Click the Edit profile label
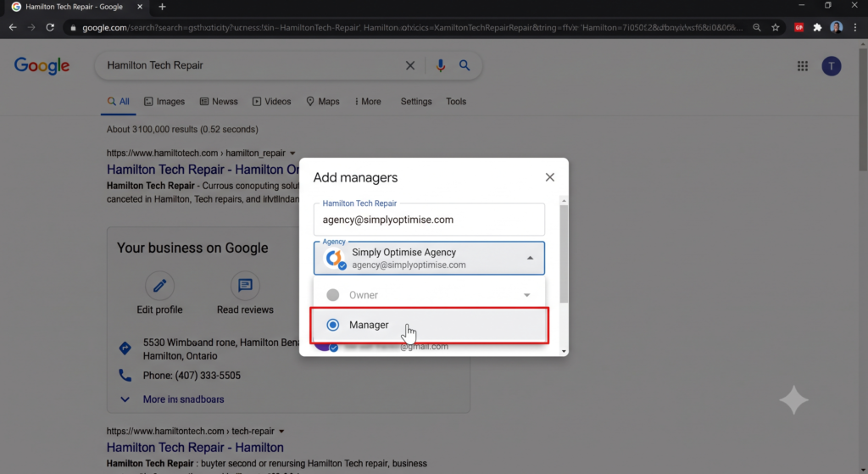Screen dimensions: 868x474 coord(159,309)
